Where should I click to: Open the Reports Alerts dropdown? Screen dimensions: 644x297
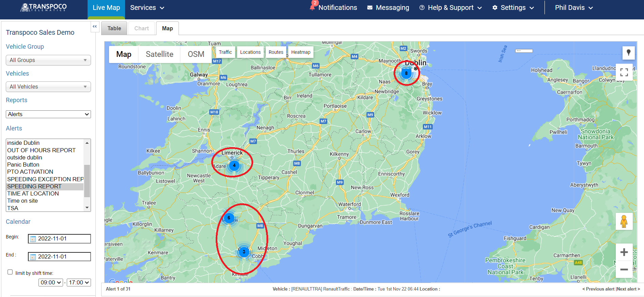[x=48, y=114]
